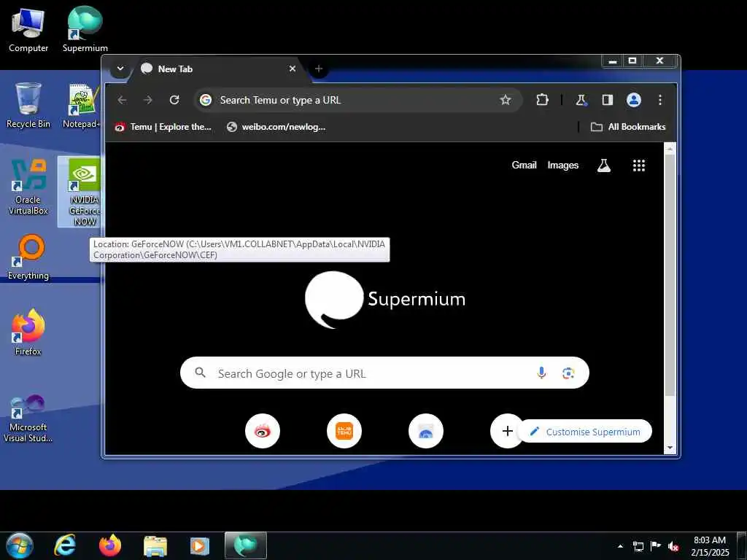747x560 pixels.
Task: Minimize the Supermium window
Action: [613, 61]
